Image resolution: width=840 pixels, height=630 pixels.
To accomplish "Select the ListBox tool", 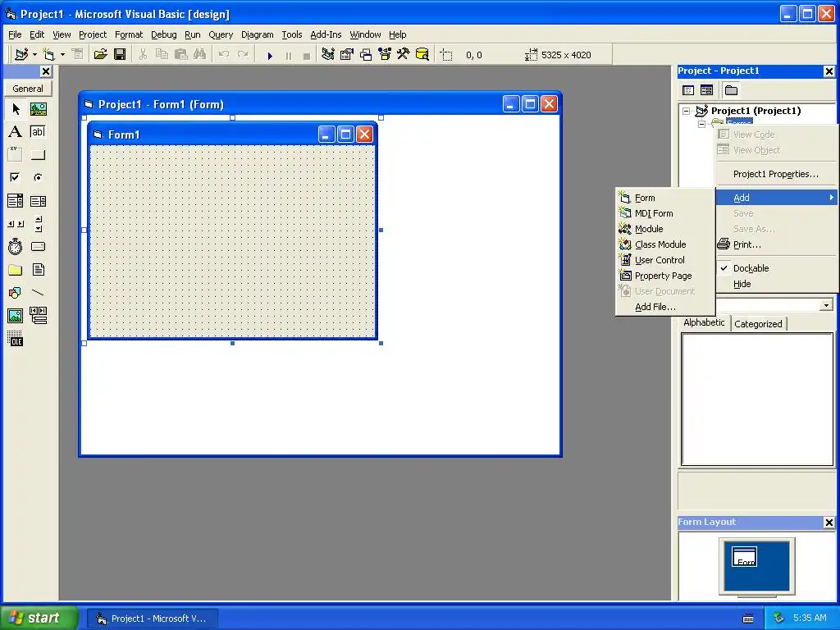I will (38, 201).
